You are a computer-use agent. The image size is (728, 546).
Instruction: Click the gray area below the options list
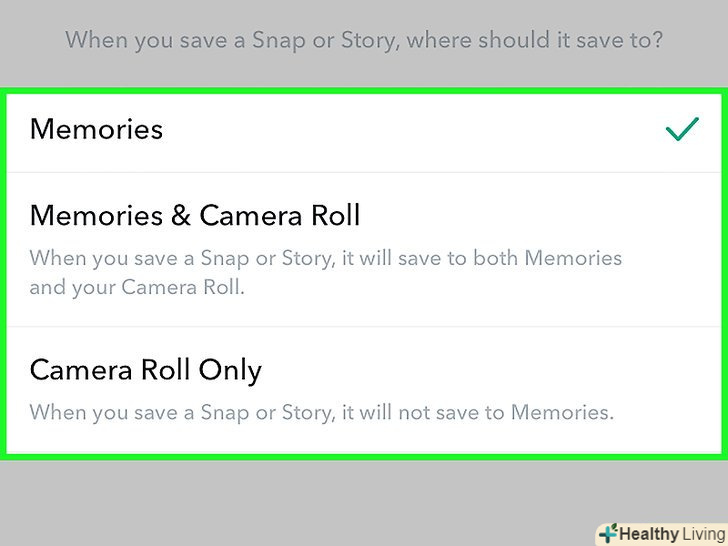point(300,500)
